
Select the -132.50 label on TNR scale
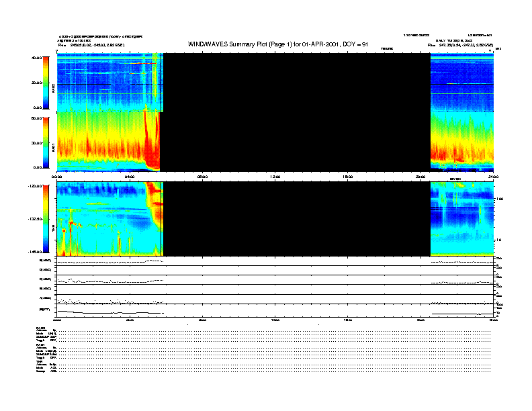point(36,219)
